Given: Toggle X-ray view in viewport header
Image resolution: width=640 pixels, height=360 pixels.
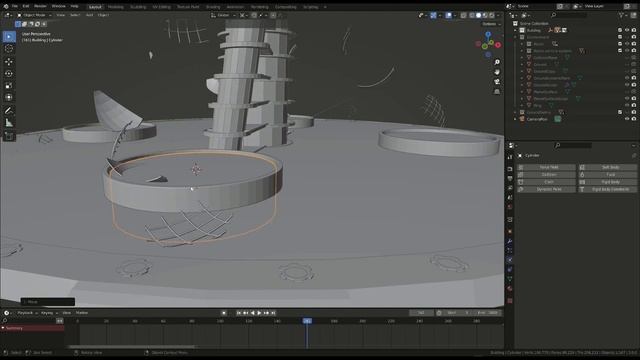Looking at the screenshot, I should click(464, 15).
